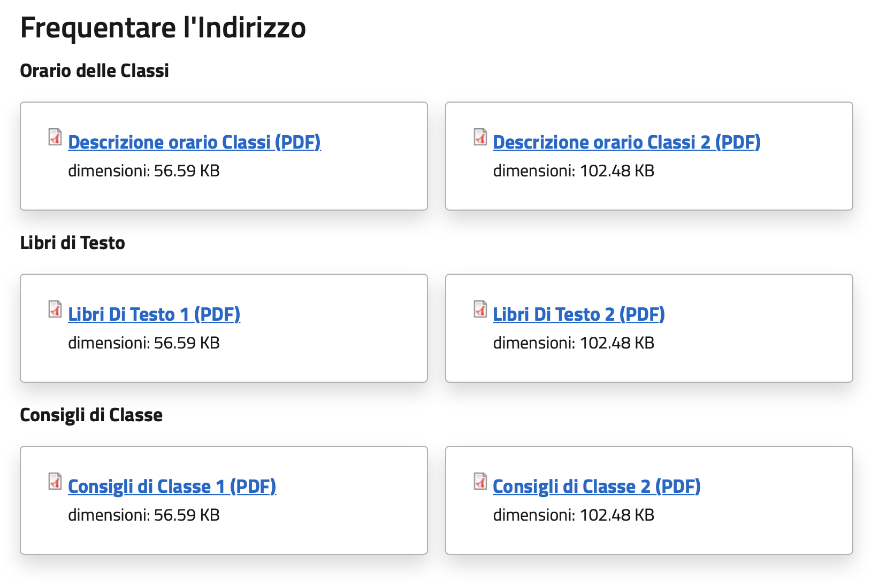Click the size label under Consigli di Classe 2
887x588 pixels.
574,515
